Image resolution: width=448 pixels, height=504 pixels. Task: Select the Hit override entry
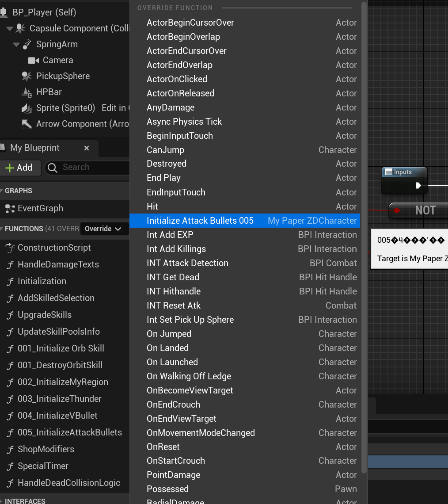245,206
